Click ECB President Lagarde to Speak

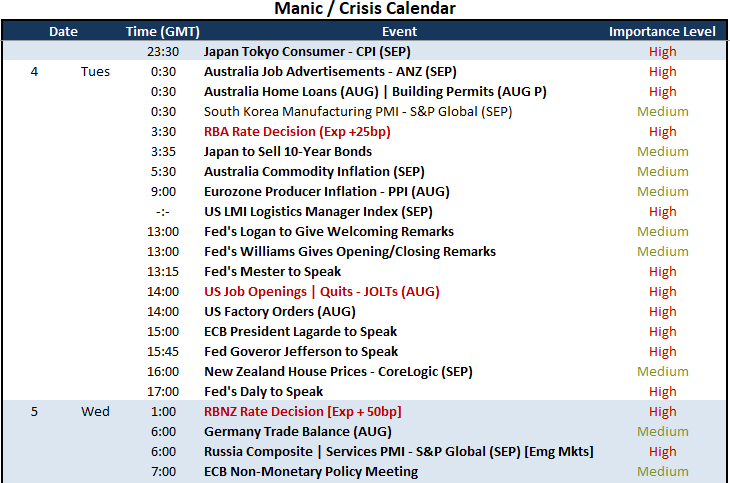coord(300,332)
